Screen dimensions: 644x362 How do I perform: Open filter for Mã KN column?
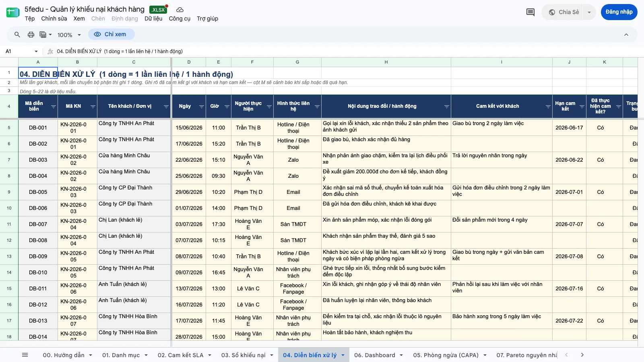[x=93, y=107]
